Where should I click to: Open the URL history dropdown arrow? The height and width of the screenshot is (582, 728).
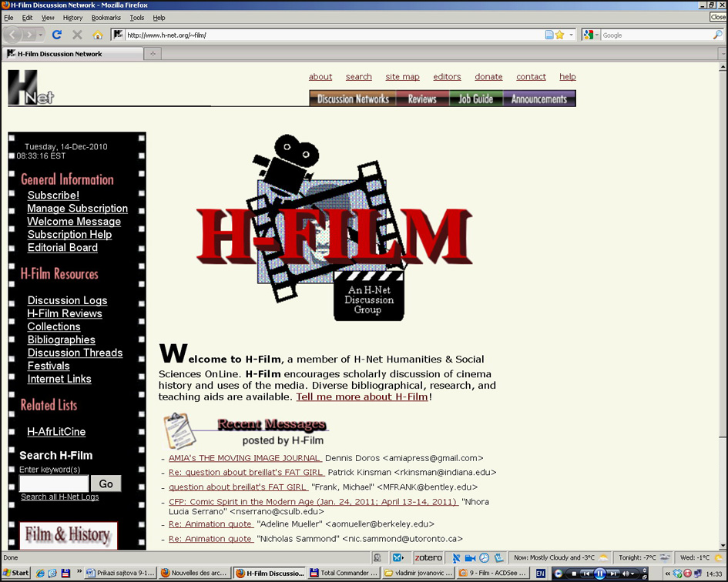(x=571, y=35)
